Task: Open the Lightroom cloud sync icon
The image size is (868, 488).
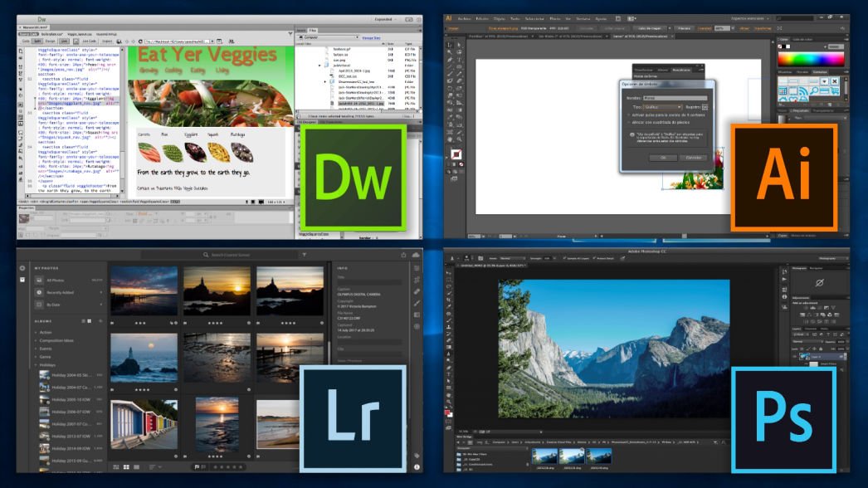Action: click(416, 255)
